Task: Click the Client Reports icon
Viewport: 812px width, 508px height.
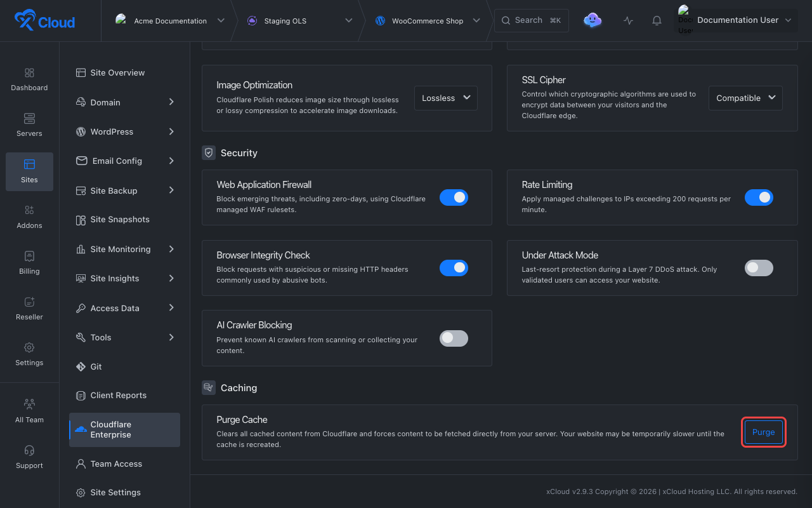Action: tap(81, 396)
